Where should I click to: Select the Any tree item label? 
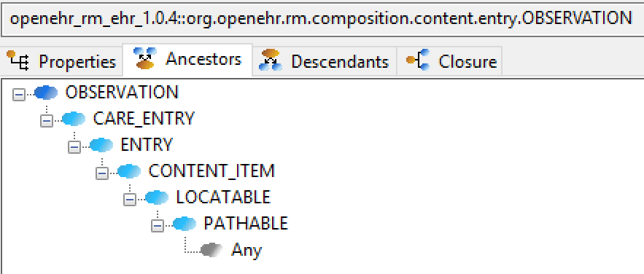tap(247, 250)
